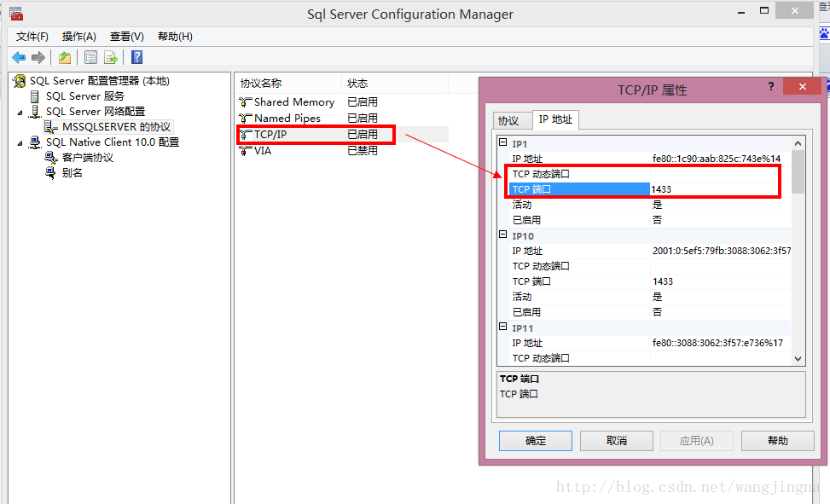Click the 客户端协议 tree icon
Screen dimensions: 830x504
(51, 158)
